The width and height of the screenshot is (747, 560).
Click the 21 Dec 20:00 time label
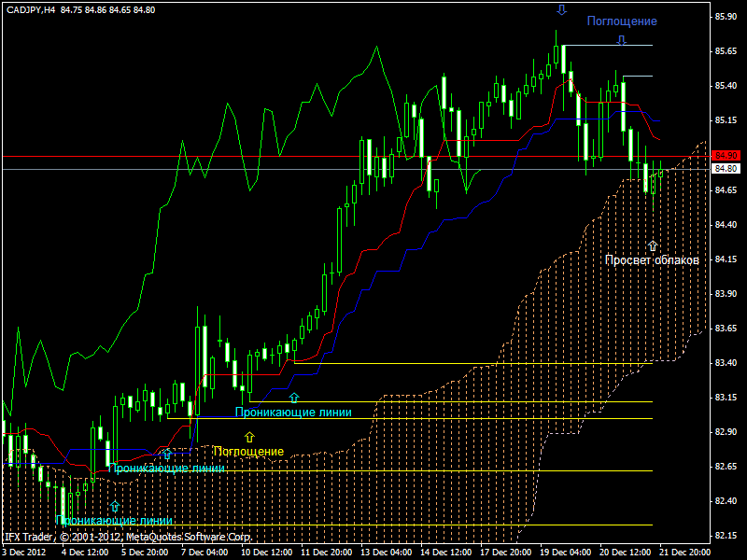(684, 552)
